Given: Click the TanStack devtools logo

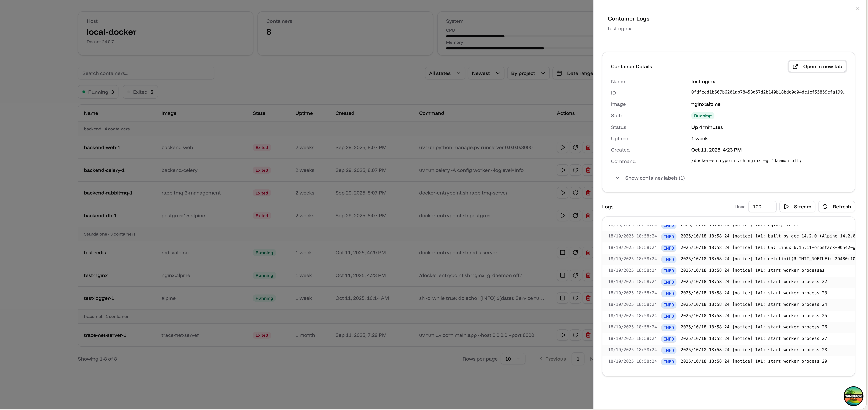Looking at the screenshot, I should 853,396.
